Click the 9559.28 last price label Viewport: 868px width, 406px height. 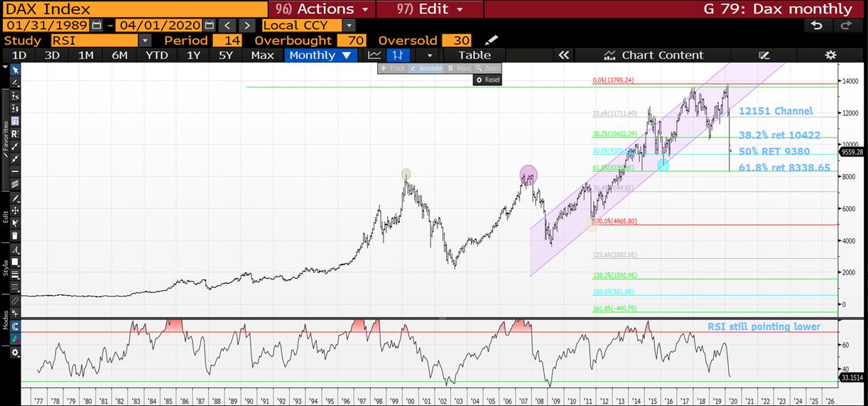coord(852,151)
